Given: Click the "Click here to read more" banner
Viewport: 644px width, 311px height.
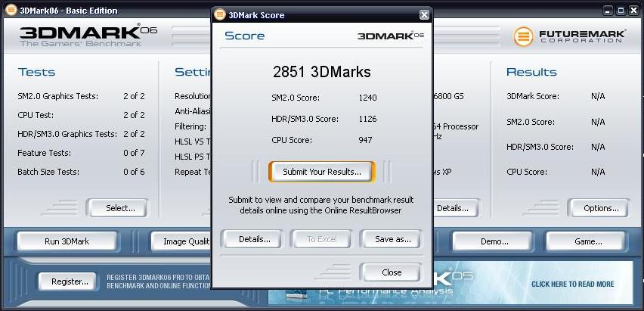Looking at the screenshot, I should tap(572, 285).
